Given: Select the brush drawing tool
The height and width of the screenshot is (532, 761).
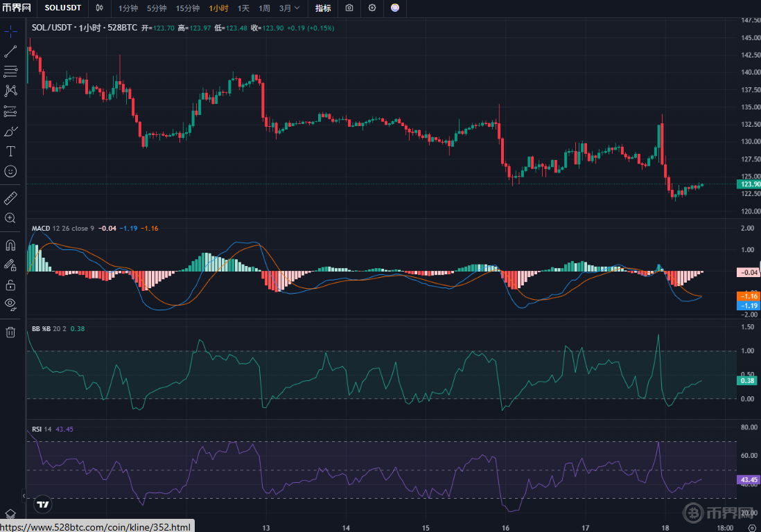Looking at the screenshot, I should [10, 131].
